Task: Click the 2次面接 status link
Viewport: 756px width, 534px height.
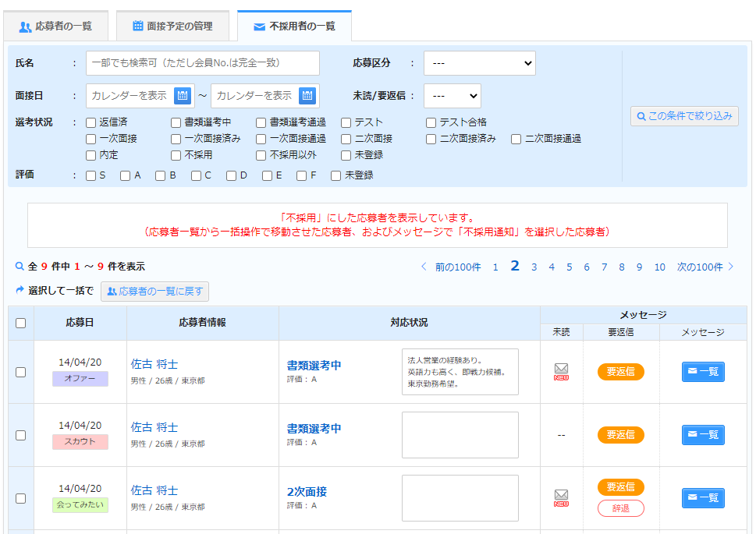Action: coord(307,492)
